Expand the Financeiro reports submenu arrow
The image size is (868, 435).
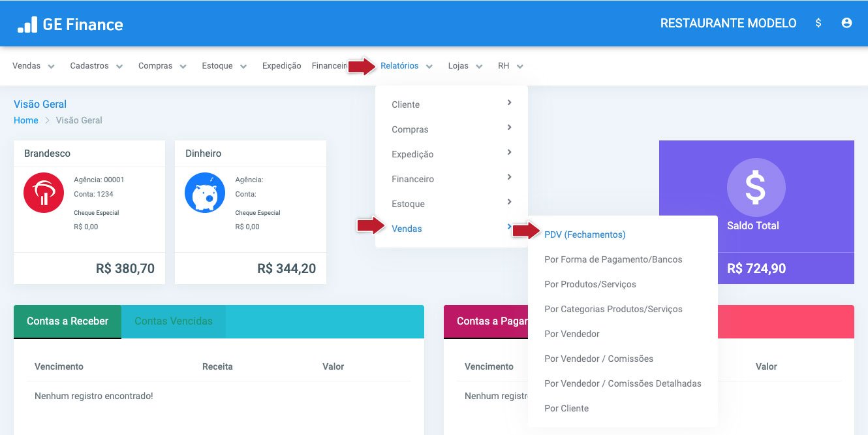[509, 177]
